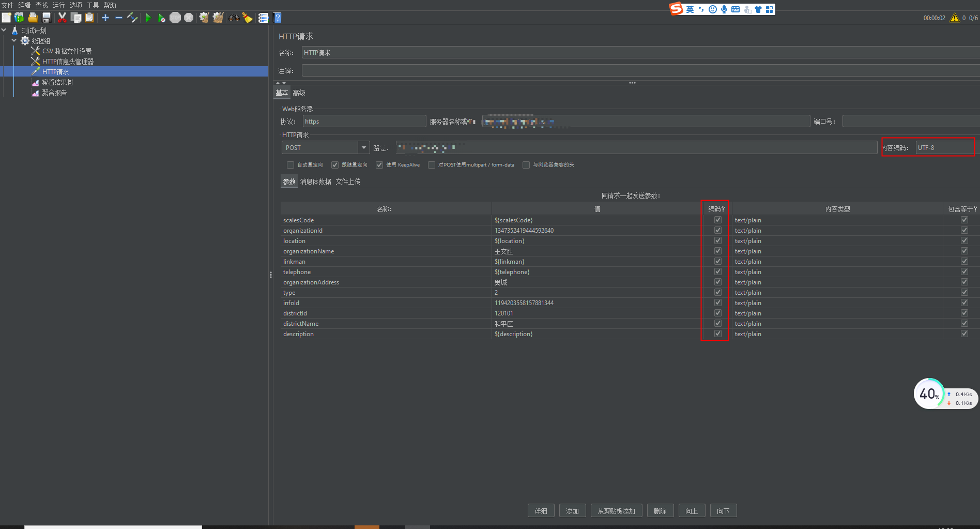Click the Clear results gear-broom icon
This screenshot has height=529, width=980.
click(204, 18)
